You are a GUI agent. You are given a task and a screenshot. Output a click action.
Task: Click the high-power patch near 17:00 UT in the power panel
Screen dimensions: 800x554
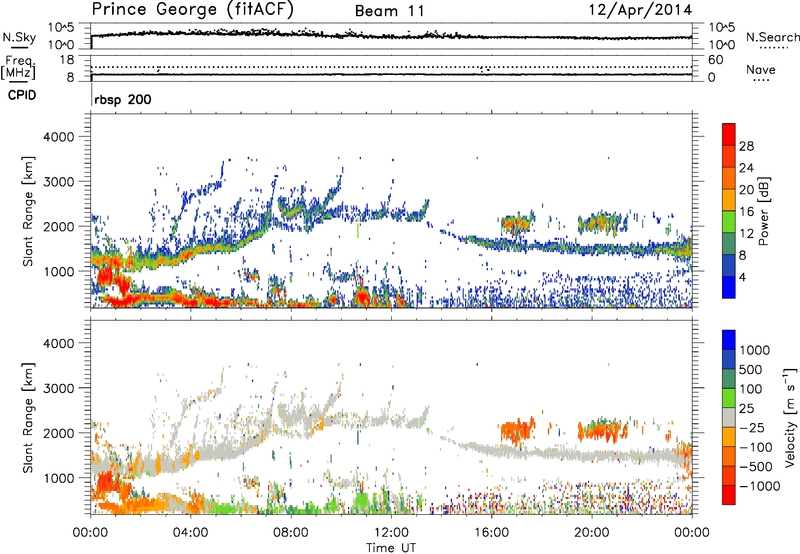point(516,223)
